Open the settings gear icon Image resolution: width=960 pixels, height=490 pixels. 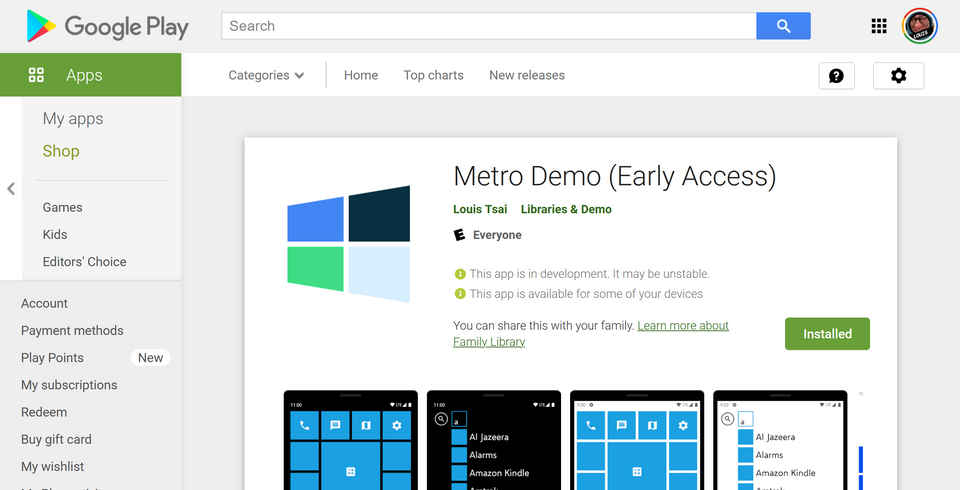point(898,76)
